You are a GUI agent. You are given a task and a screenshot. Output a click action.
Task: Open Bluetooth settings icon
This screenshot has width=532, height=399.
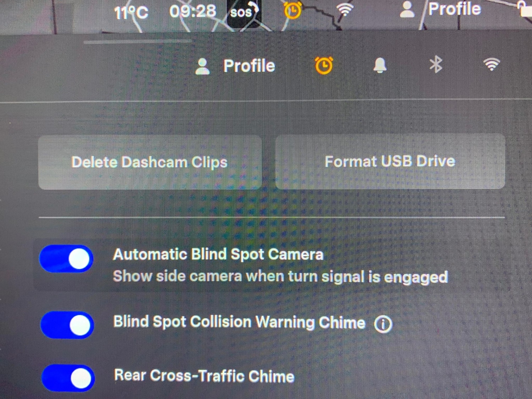[436, 65]
